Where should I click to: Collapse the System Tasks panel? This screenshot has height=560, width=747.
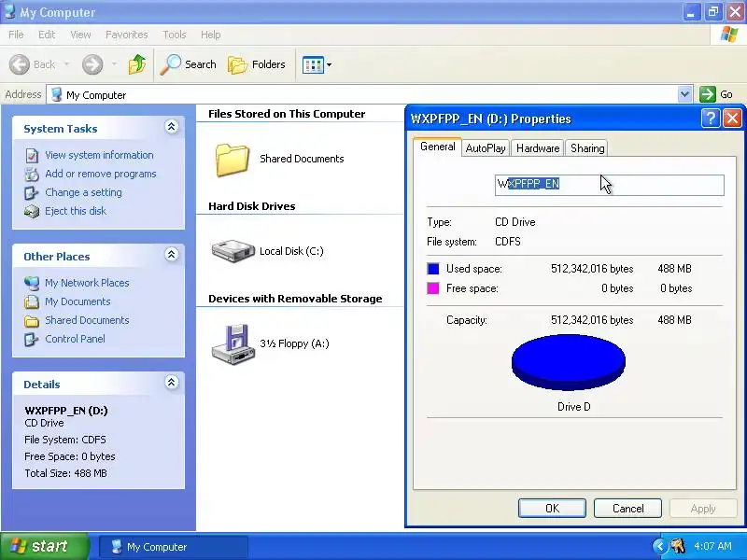click(172, 127)
